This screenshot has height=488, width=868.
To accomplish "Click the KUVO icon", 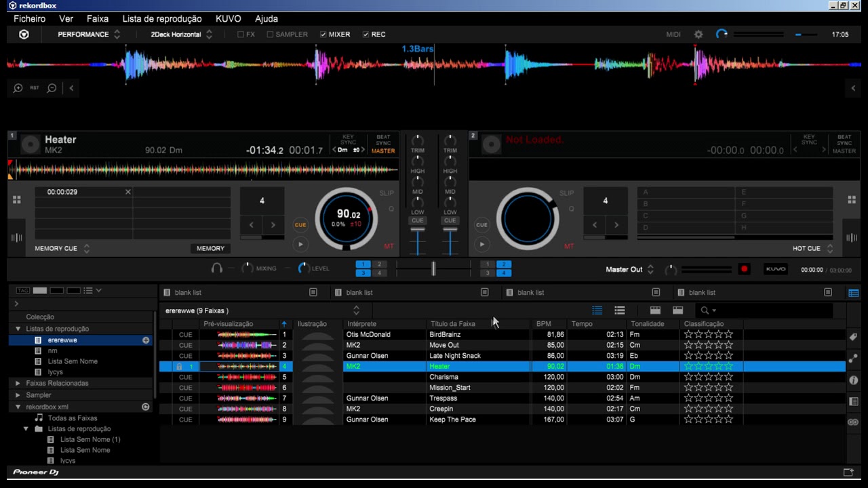I will (x=776, y=269).
